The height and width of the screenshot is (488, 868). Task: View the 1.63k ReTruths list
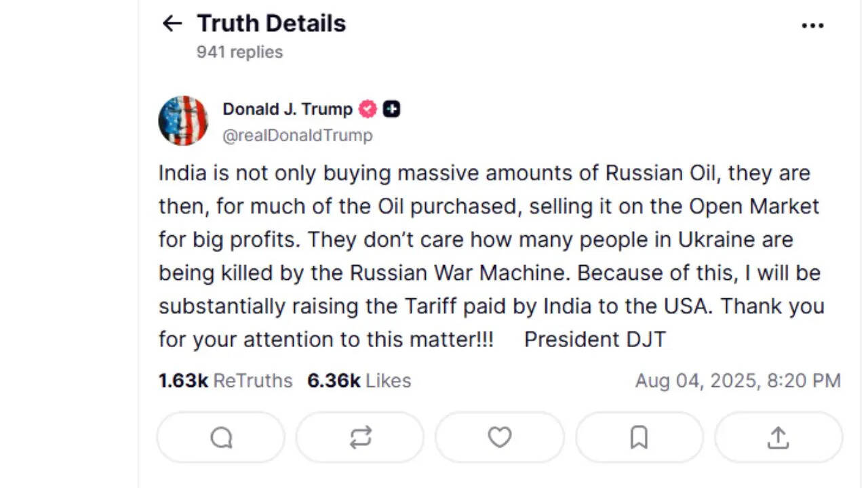tap(225, 381)
